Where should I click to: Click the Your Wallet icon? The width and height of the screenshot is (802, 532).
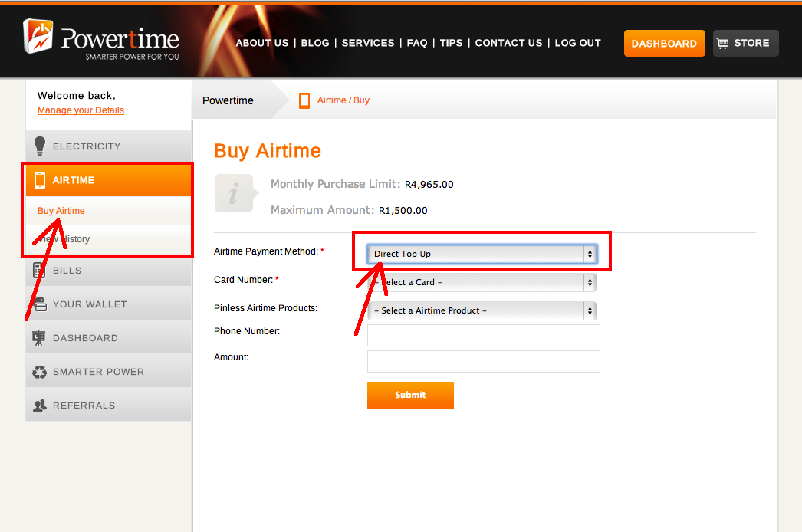(40, 304)
